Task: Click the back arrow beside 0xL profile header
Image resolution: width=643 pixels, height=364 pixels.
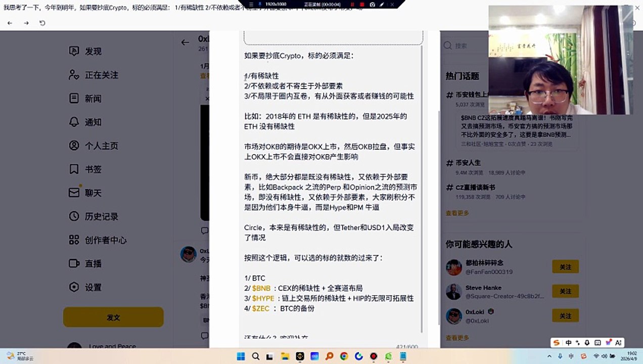Action: pos(185,42)
